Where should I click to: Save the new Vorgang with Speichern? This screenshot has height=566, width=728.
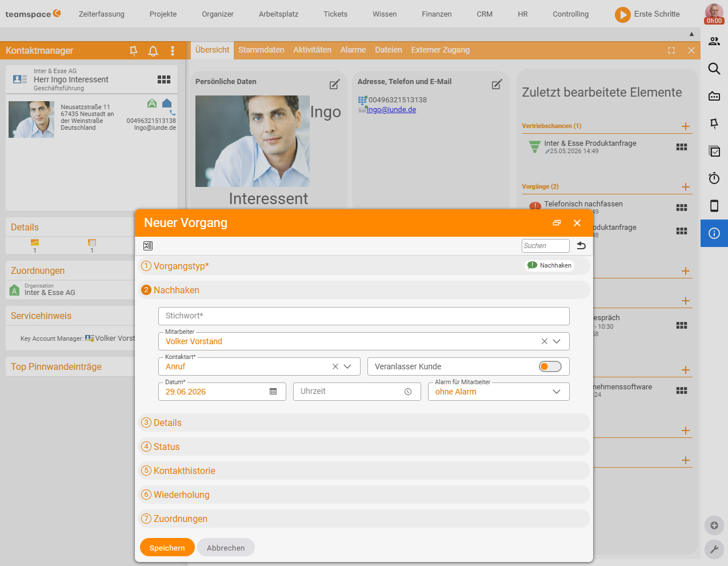167,548
